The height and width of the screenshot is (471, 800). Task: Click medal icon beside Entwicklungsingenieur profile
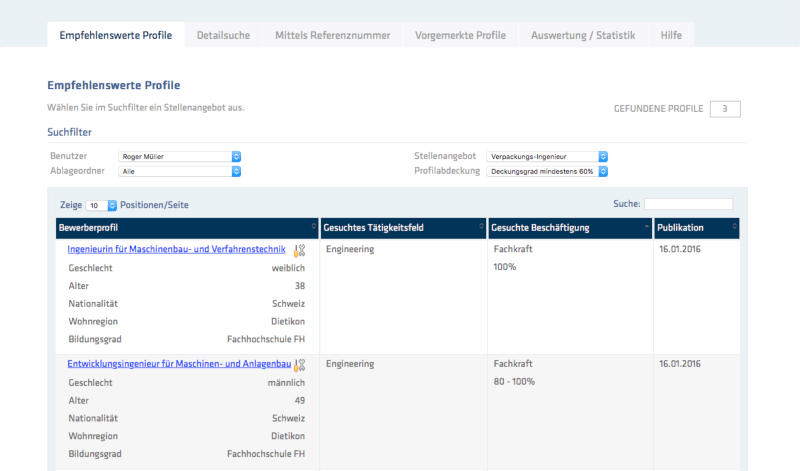(299, 365)
